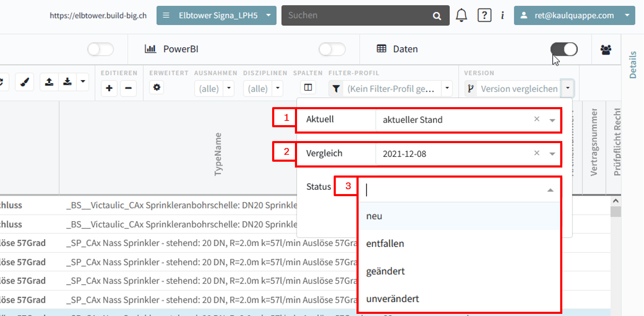
Task: Click the minus button under Editieren
Action: [128, 89]
